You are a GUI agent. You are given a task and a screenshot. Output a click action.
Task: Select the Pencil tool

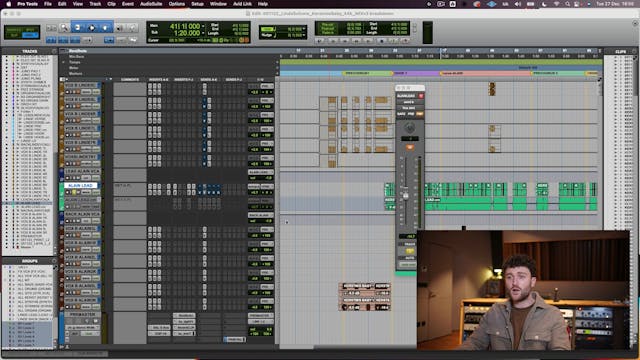click(132, 28)
